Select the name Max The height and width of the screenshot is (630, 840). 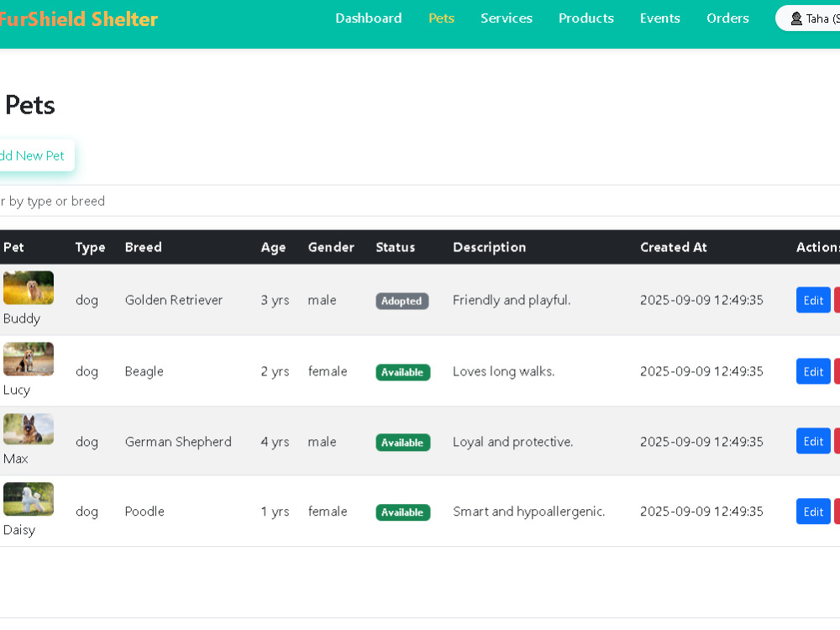tap(15, 459)
